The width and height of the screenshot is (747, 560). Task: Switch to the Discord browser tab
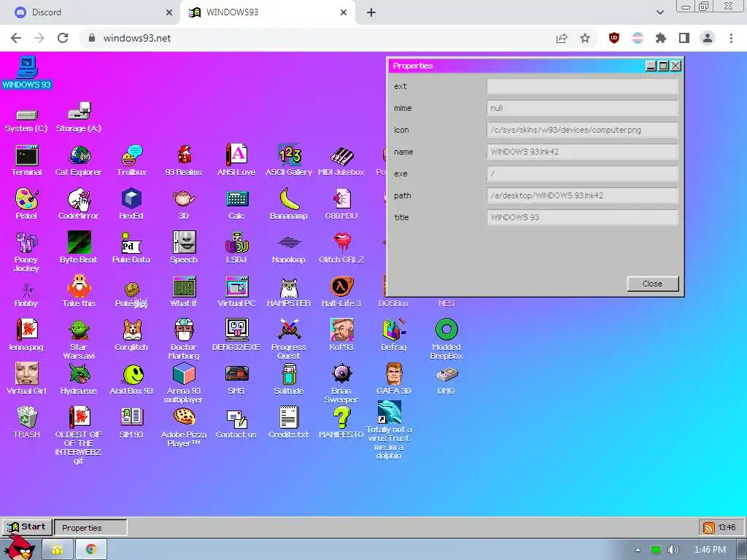(x=90, y=12)
